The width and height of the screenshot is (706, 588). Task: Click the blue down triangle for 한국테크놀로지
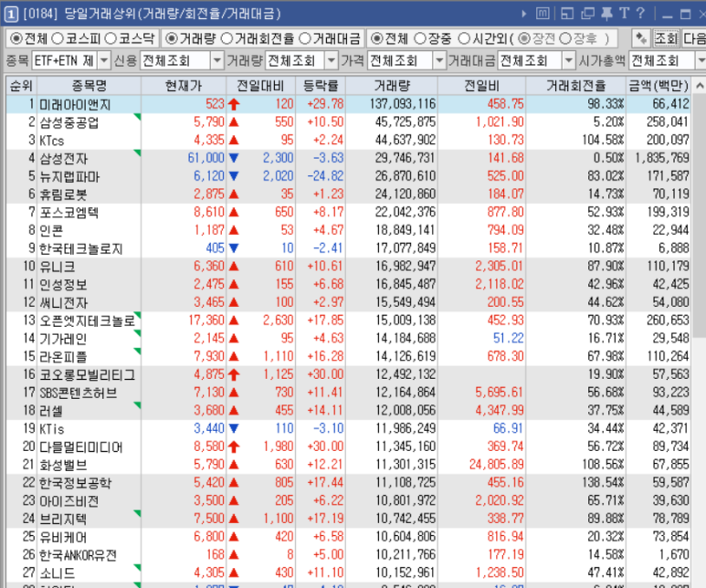coord(234,248)
